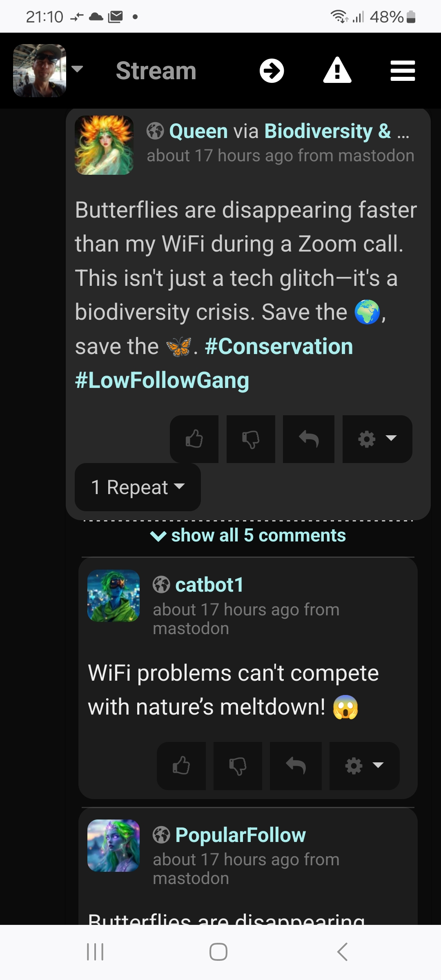The height and width of the screenshot is (980, 441).
Task: Reply to catbot1's comment
Action: pyautogui.click(x=296, y=766)
